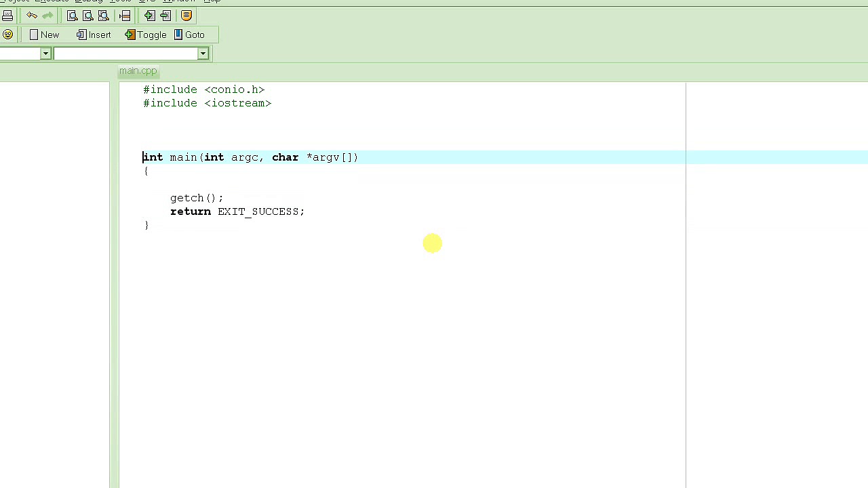Expand the second combo box dropdown arrow
The image size is (868, 488).
(203, 54)
